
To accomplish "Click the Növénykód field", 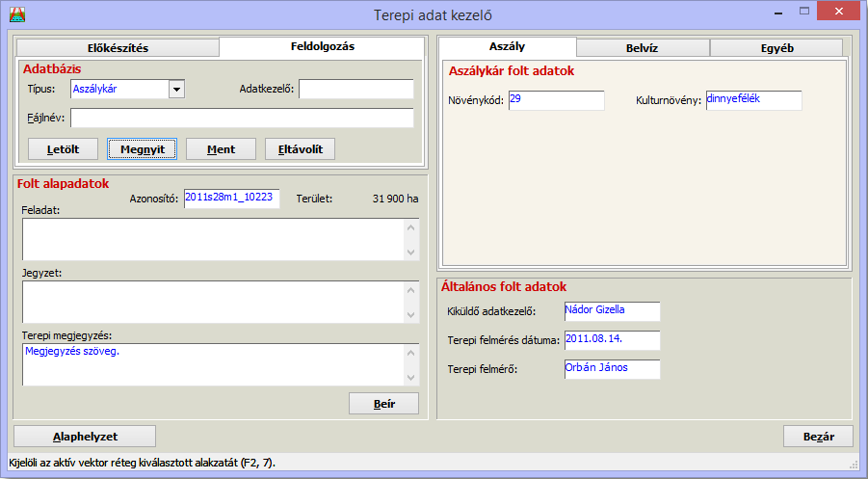I will click(556, 100).
